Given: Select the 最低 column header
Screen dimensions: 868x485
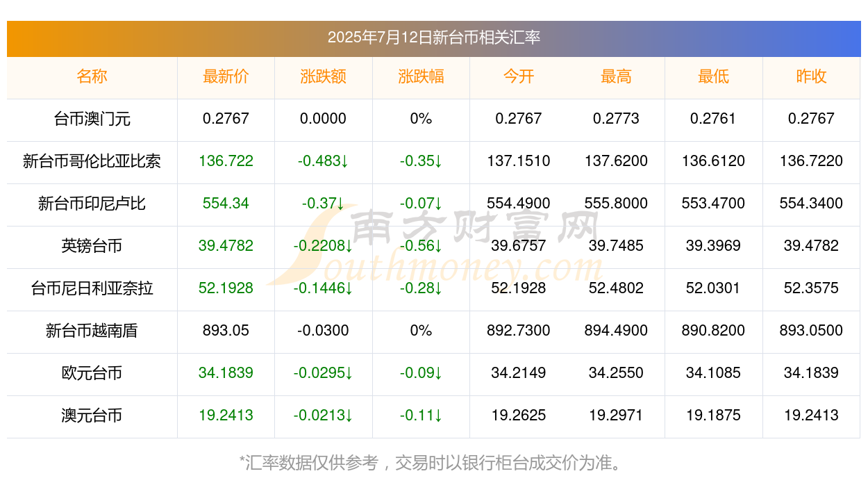Looking at the screenshot, I should (714, 76).
